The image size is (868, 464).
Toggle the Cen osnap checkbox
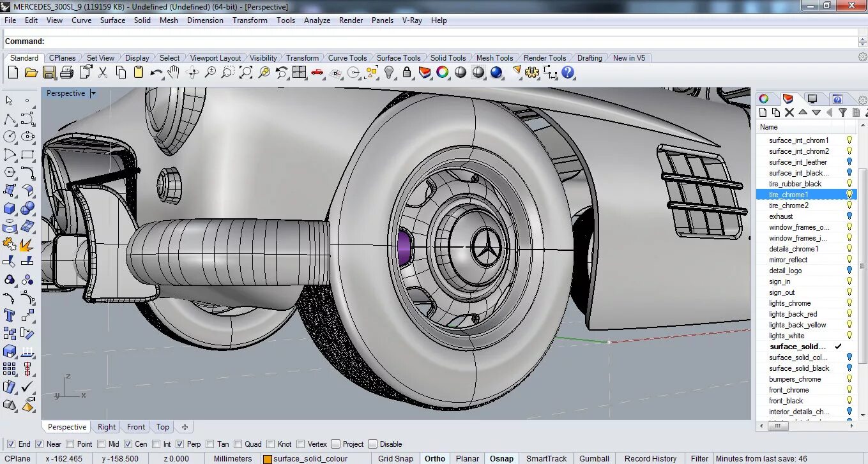pos(128,444)
